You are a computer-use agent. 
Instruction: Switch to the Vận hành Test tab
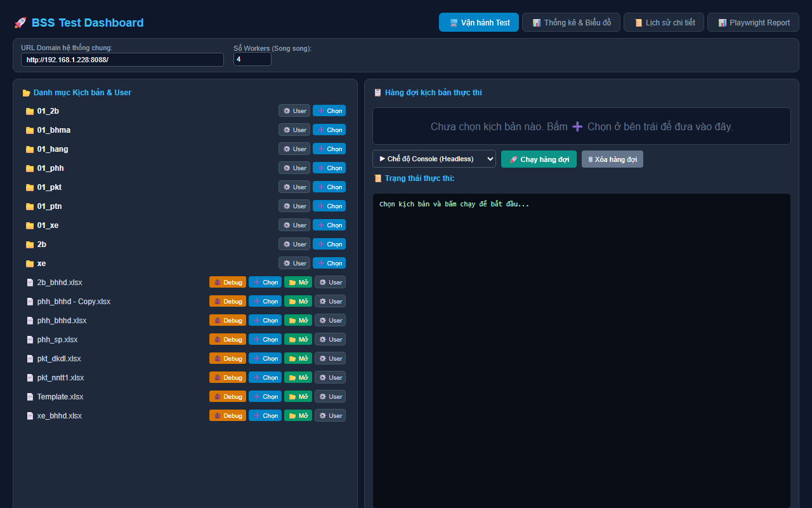tap(479, 22)
